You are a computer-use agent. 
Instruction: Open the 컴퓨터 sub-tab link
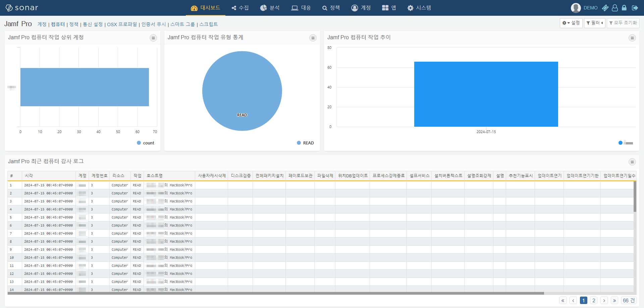58,24
